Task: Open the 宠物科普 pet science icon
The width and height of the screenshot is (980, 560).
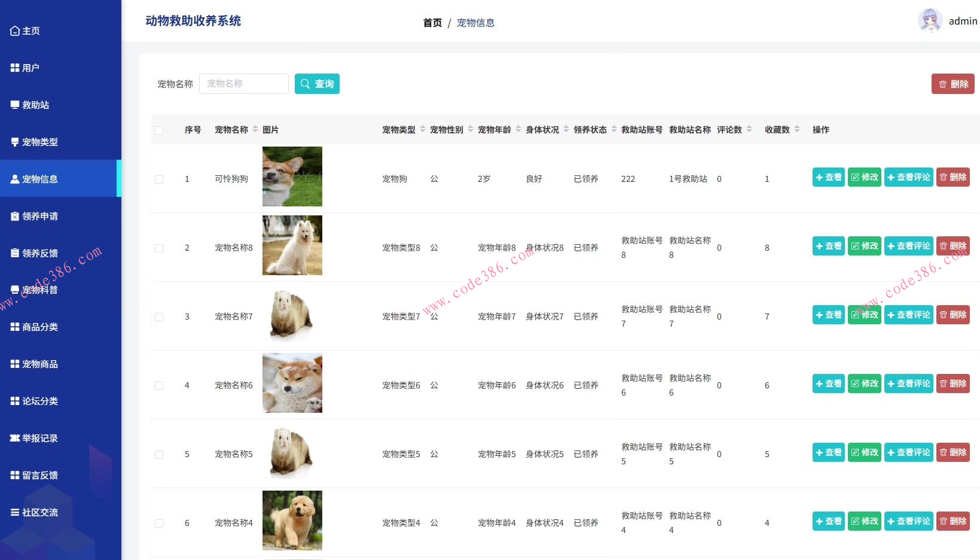Action: (x=14, y=290)
